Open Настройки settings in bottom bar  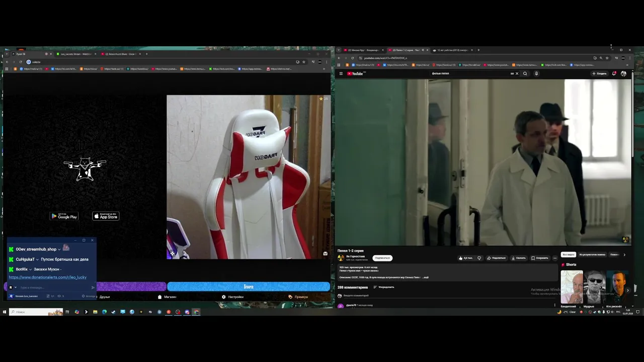(x=232, y=297)
